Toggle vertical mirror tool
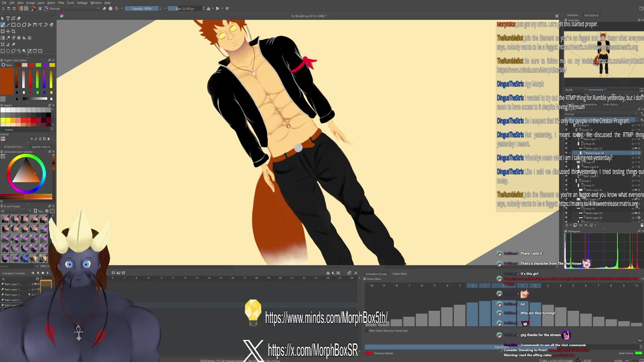This screenshot has width=644, height=362. (217, 9)
